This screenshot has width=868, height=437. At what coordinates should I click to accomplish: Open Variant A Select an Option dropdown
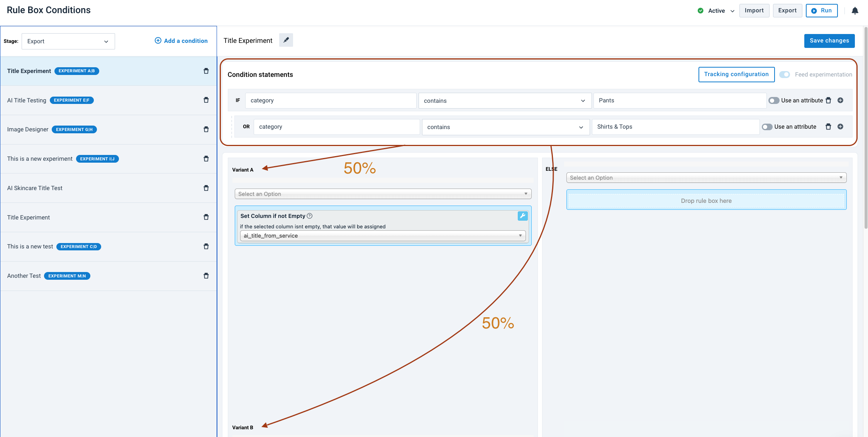(x=383, y=194)
